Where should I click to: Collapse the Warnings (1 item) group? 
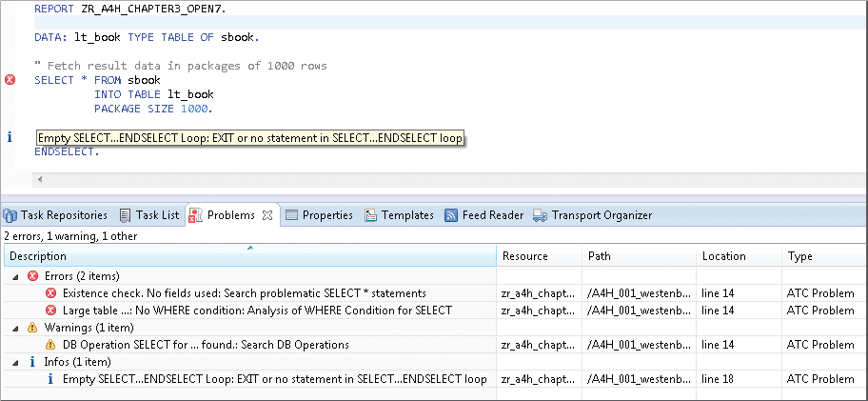pos(14,328)
